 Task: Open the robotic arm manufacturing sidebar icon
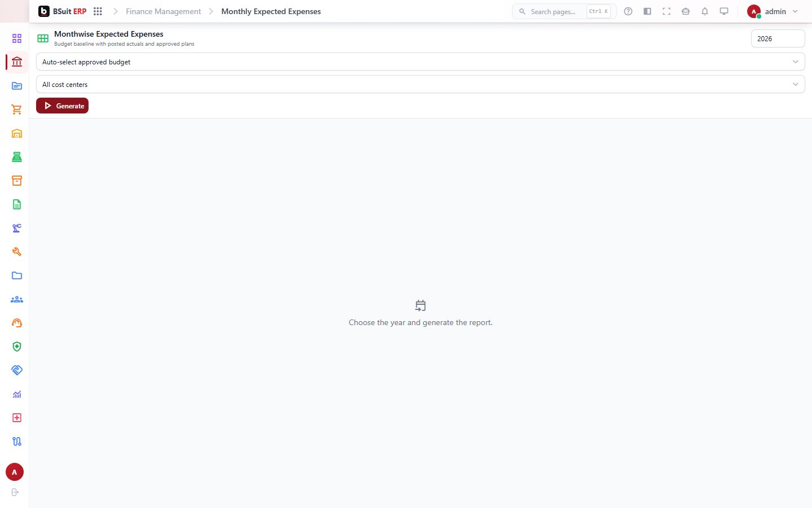[x=17, y=228]
